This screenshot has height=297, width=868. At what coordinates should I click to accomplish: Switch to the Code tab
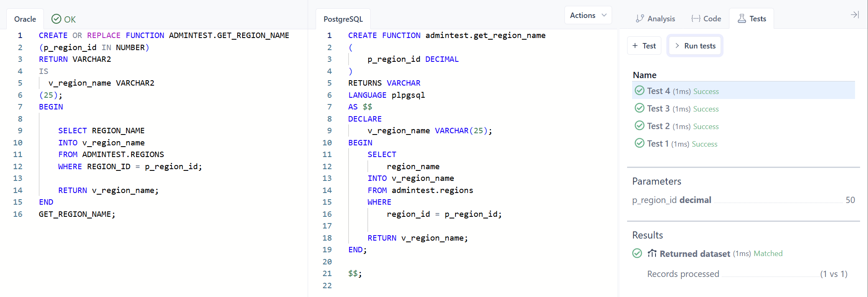tap(706, 19)
